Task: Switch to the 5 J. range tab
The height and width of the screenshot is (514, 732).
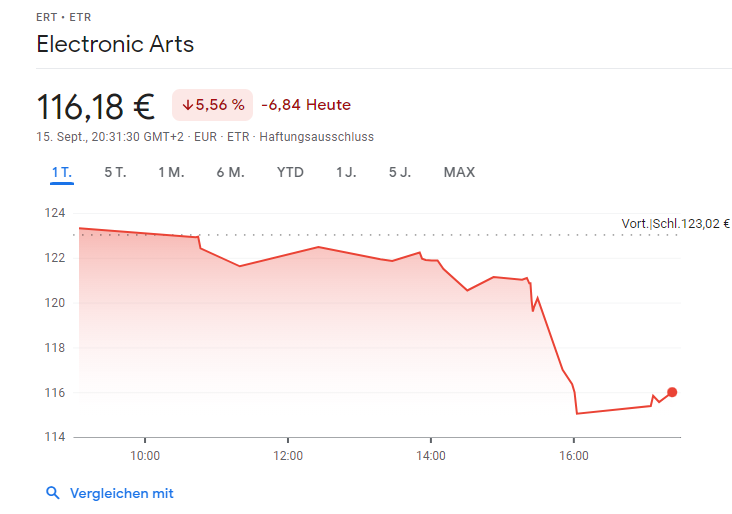Action: tap(400, 172)
